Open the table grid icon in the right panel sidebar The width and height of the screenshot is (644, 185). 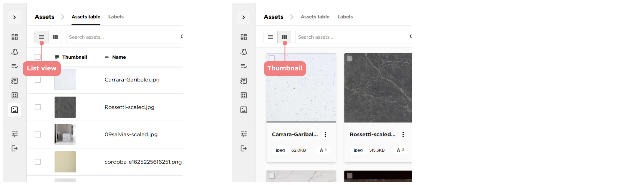(244, 95)
